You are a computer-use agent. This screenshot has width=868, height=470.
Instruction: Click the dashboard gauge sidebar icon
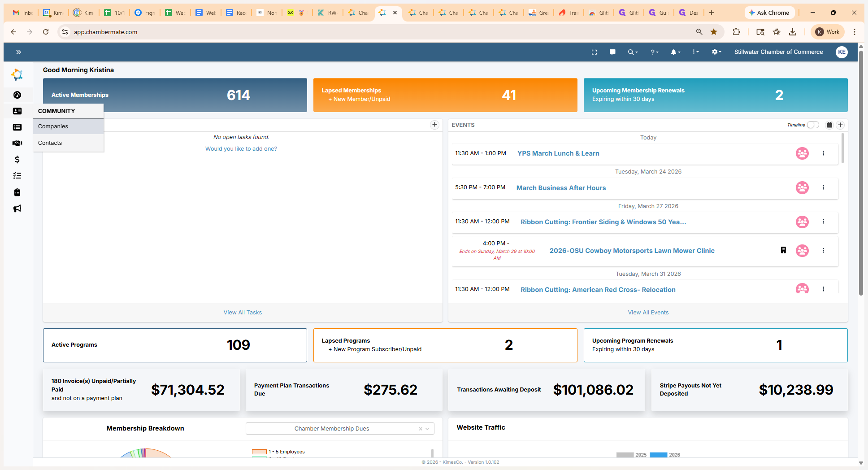pyautogui.click(x=17, y=95)
